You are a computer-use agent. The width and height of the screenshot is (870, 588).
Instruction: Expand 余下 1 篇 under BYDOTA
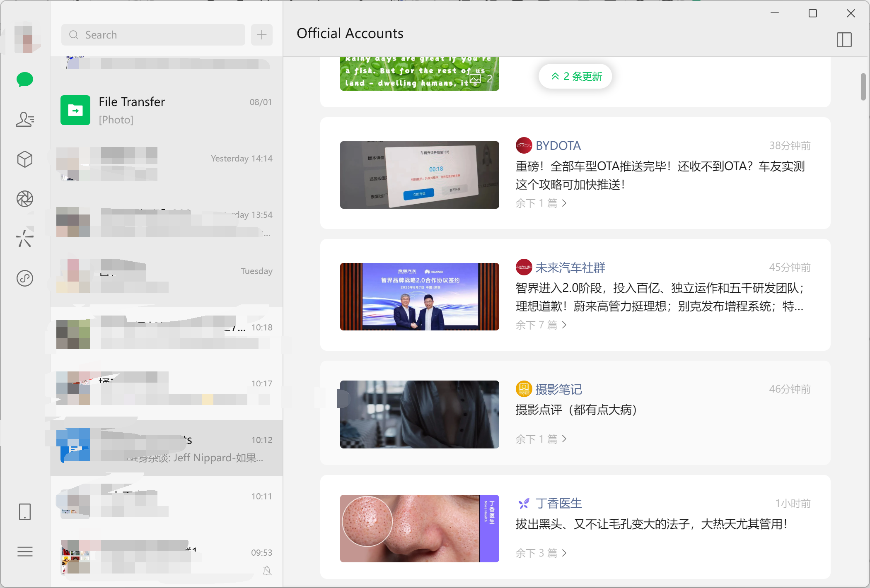pyautogui.click(x=541, y=203)
